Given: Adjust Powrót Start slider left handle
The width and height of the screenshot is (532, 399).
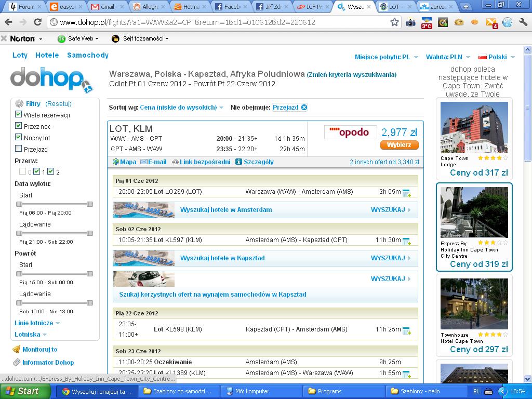Looking at the screenshot, I should coord(19,273).
